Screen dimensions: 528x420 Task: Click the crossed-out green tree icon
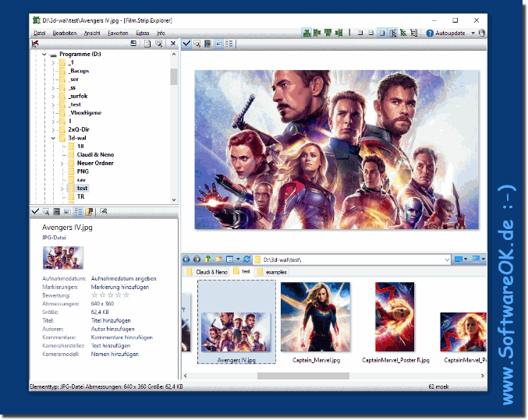click(x=403, y=33)
